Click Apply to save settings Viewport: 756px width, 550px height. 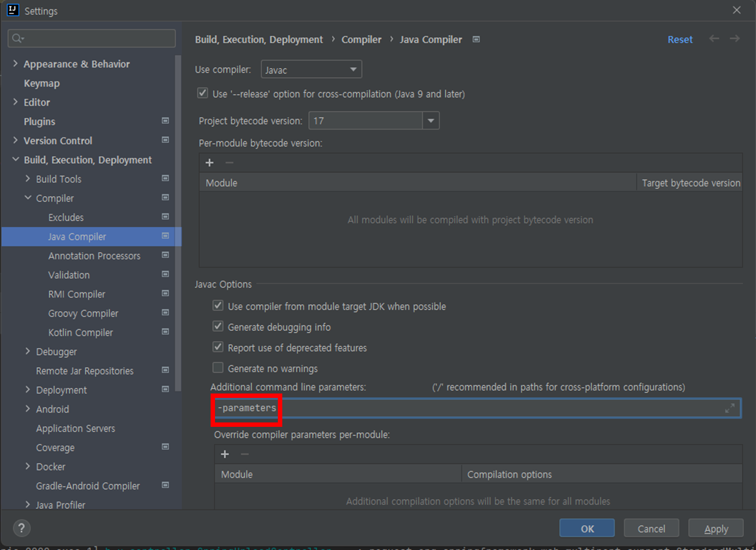coord(716,528)
